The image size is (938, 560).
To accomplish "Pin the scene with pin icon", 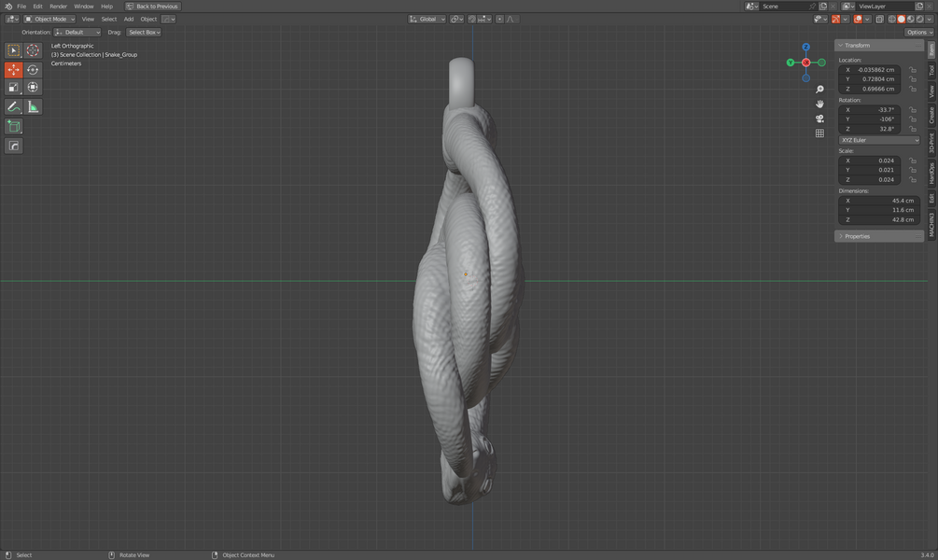I will click(x=812, y=6).
